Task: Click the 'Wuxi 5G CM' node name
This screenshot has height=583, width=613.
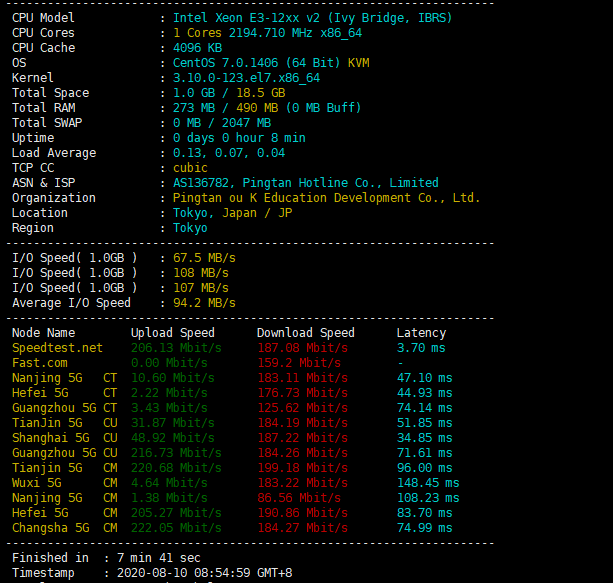Action: point(65,483)
